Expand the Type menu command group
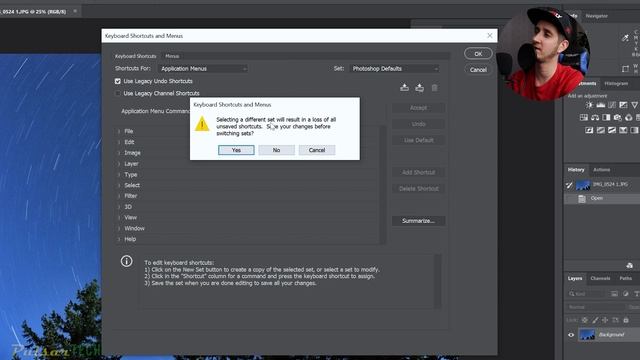This screenshot has height=360, width=640. pyautogui.click(x=119, y=175)
